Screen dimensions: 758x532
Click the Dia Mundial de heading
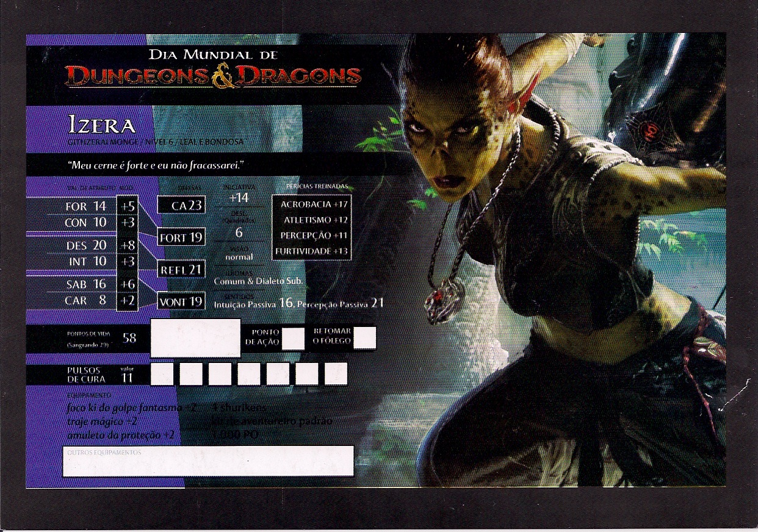pyautogui.click(x=214, y=55)
